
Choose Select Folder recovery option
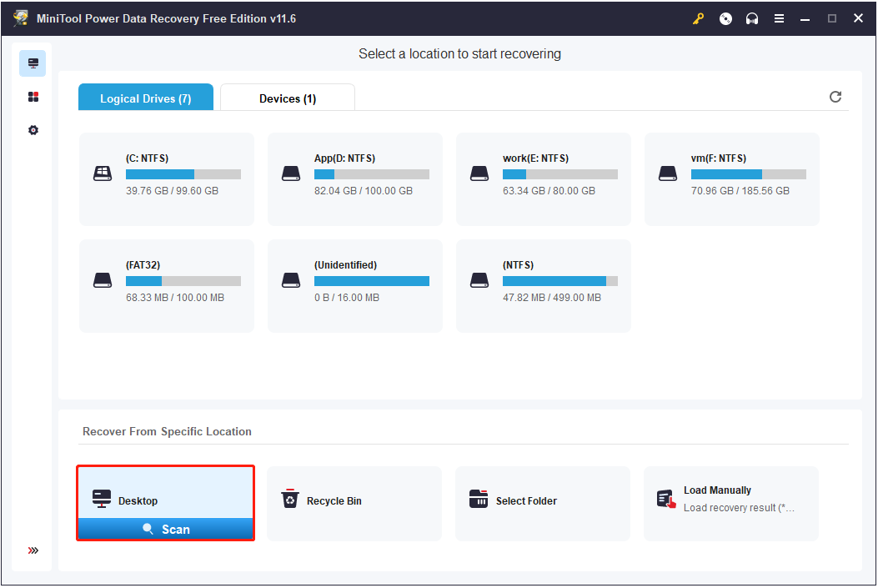coord(542,500)
